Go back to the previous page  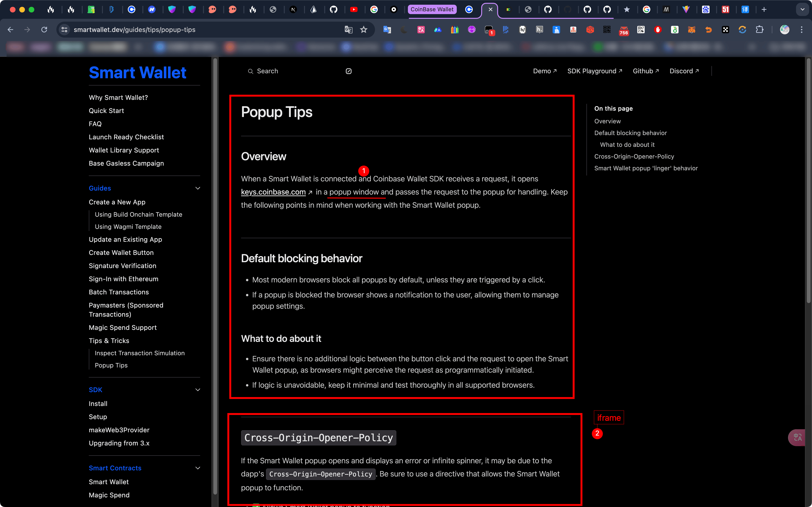click(x=10, y=30)
